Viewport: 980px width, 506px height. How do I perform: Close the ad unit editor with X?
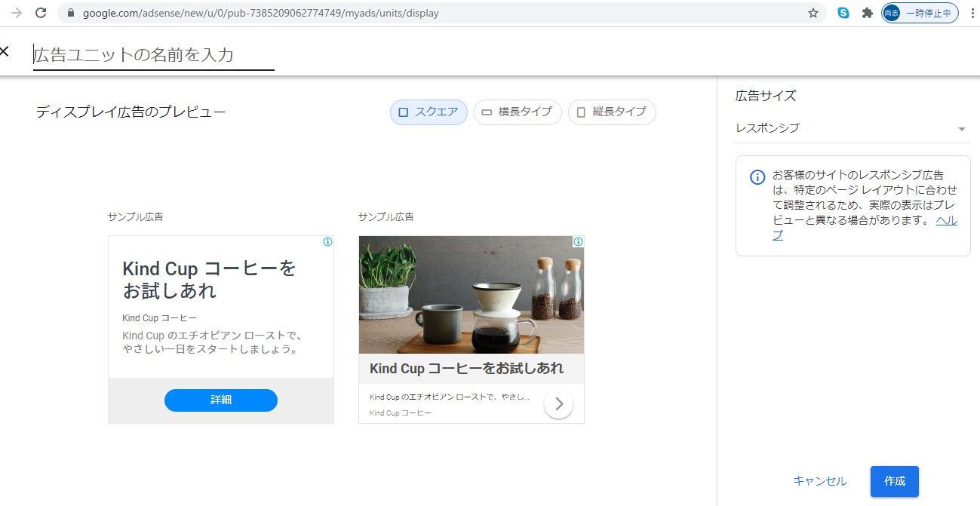[4, 51]
